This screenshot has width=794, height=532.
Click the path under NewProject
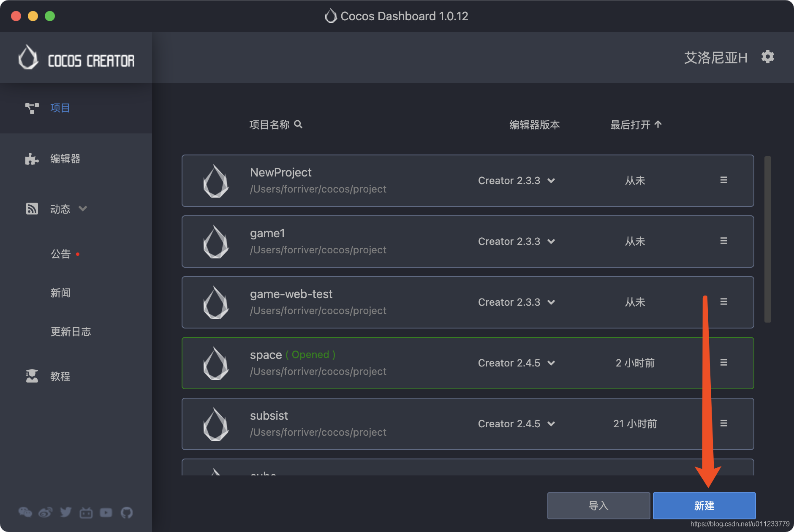click(x=318, y=189)
